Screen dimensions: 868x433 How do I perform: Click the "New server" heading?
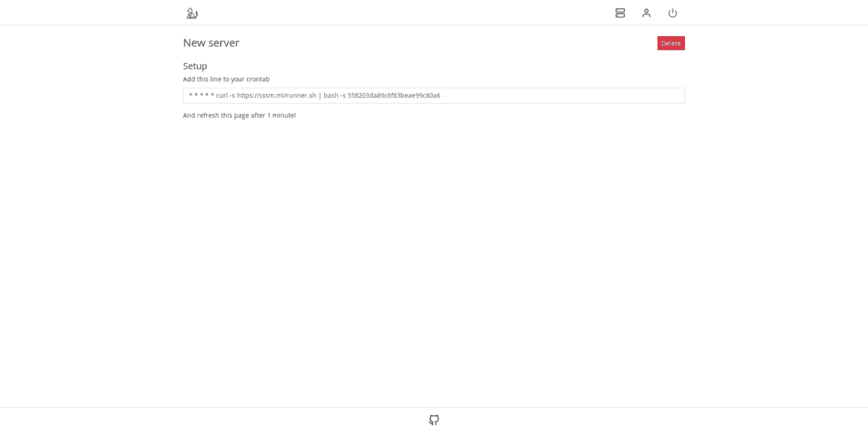(211, 43)
